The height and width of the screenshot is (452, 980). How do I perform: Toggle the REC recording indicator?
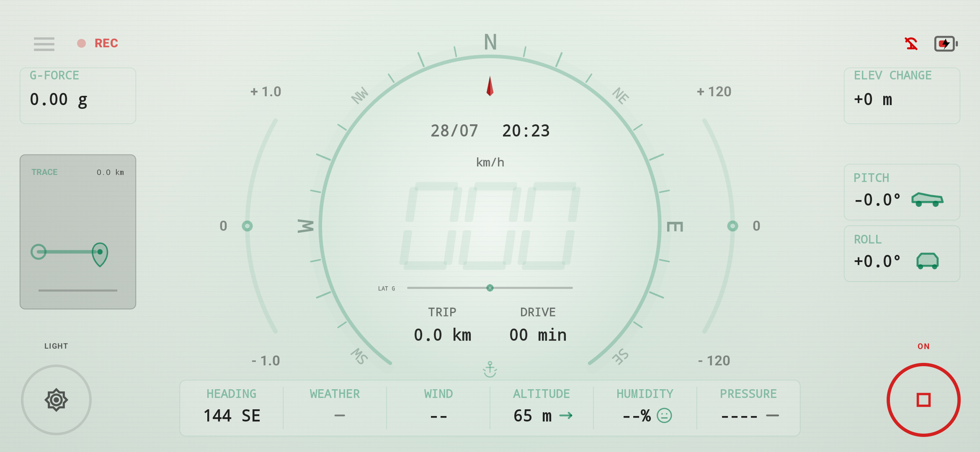[x=98, y=43]
